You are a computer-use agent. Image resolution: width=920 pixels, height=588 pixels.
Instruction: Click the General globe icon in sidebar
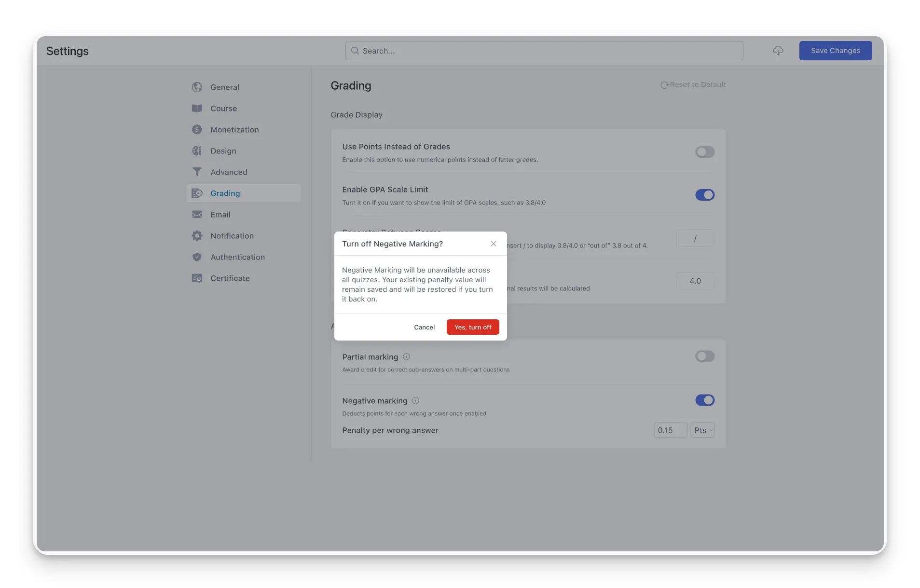tap(197, 87)
